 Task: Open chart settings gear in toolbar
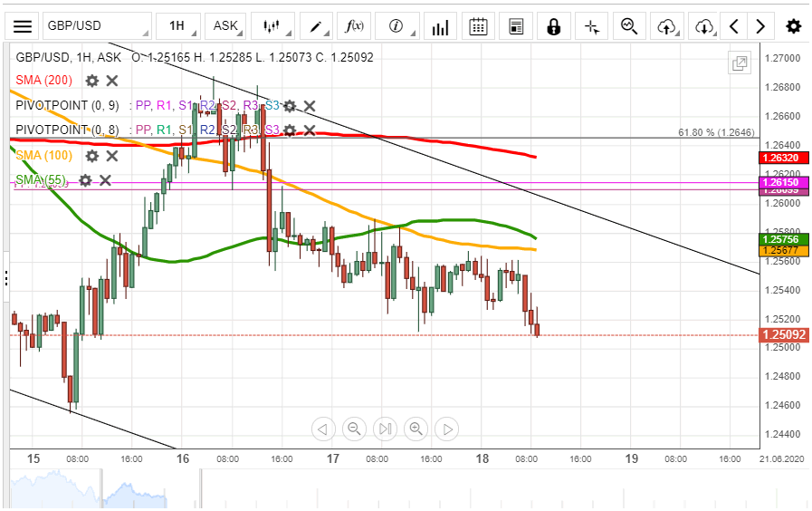click(793, 26)
